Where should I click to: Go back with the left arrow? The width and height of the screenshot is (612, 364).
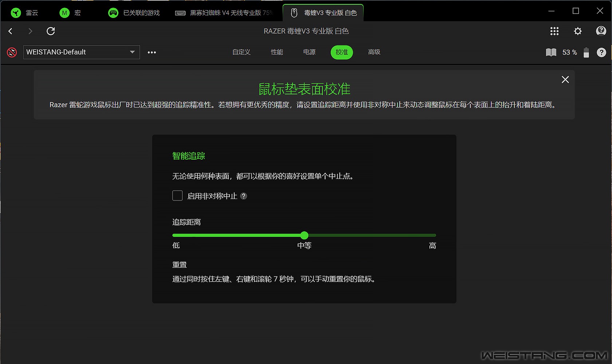pos(11,31)
